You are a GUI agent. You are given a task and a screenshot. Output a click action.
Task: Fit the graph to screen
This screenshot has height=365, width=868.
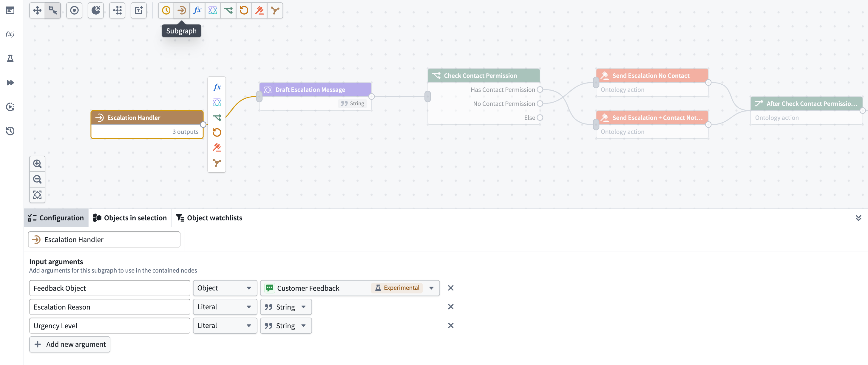(37, 195)
